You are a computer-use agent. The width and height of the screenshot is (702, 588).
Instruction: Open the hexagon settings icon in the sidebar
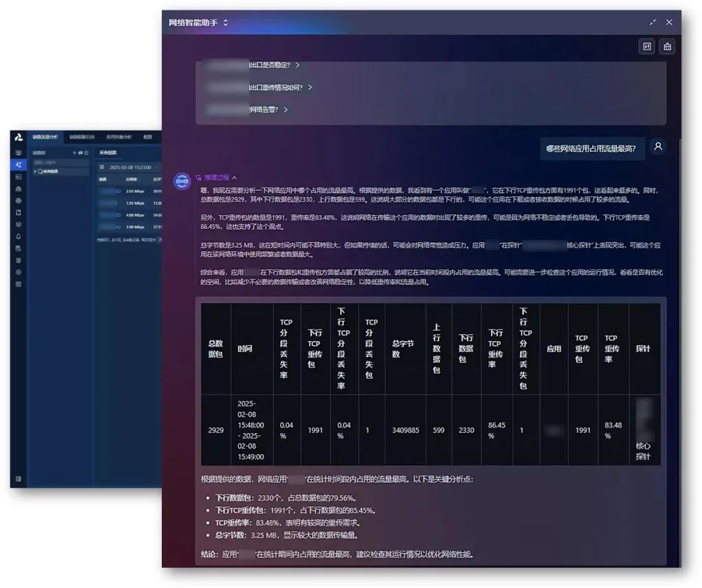18,272
